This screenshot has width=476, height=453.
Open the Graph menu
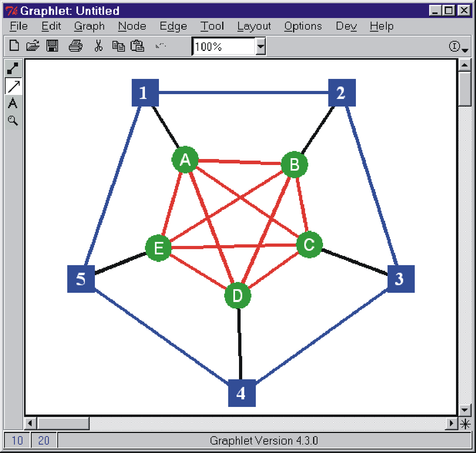point(89,26)
